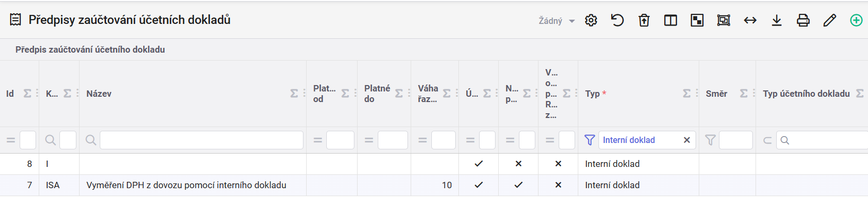868x202 pixels.
Task: Click the fit width arrows icon
Action: click(750, 20)
